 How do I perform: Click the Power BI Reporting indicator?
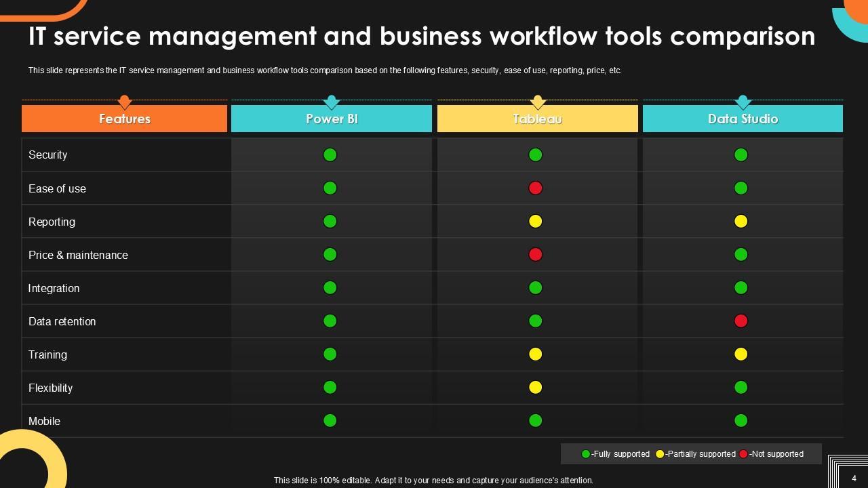coord(330,222)
